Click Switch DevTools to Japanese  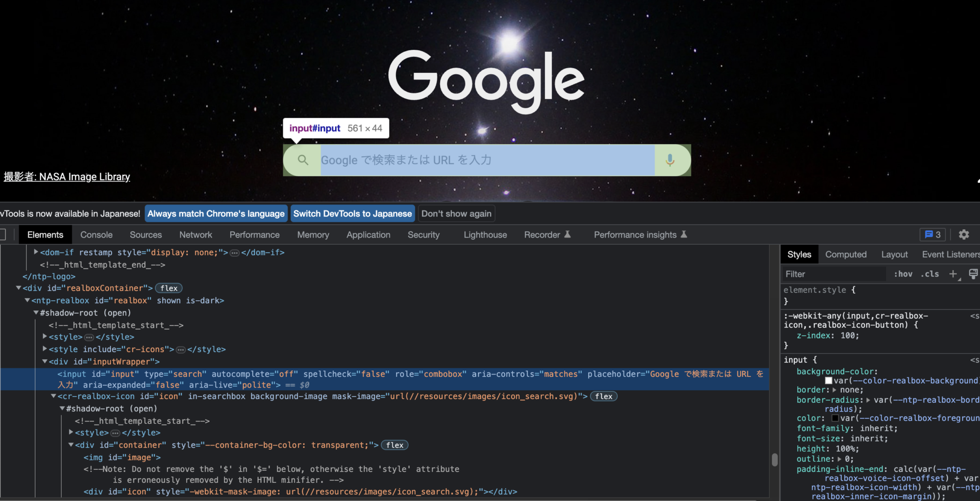pos(353,214)
